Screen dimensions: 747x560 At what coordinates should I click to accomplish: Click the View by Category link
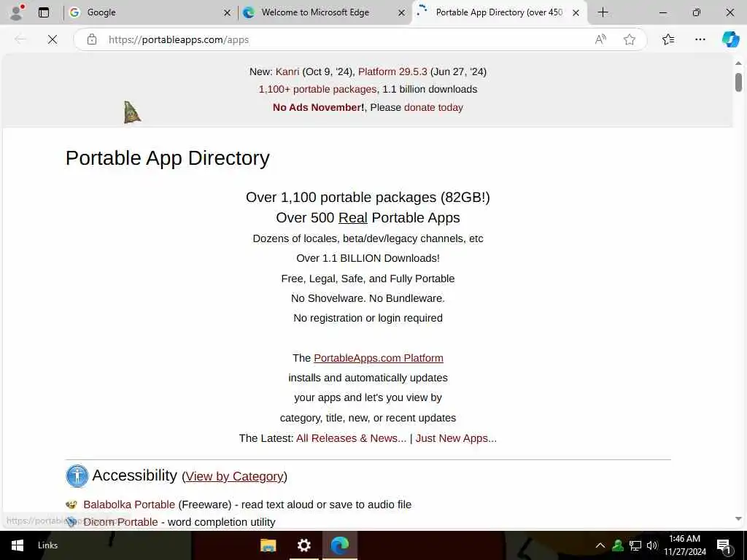pos(234,476)
